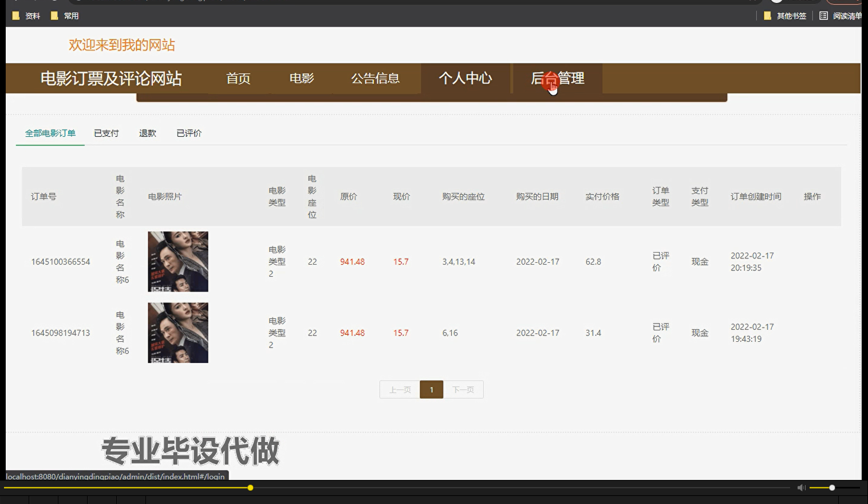Open the 资料 bookmark folder
The image size is (868, 504).
point(26,16)
